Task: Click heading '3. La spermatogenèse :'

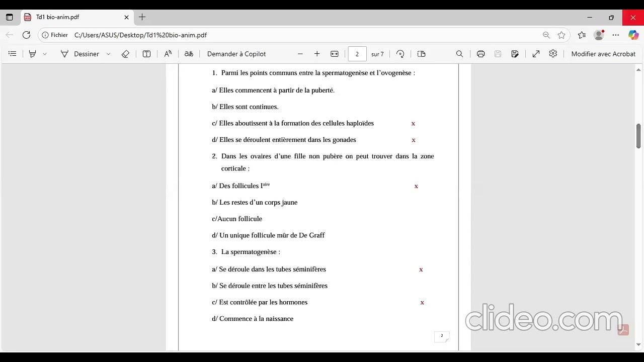Action: [246, 252]
